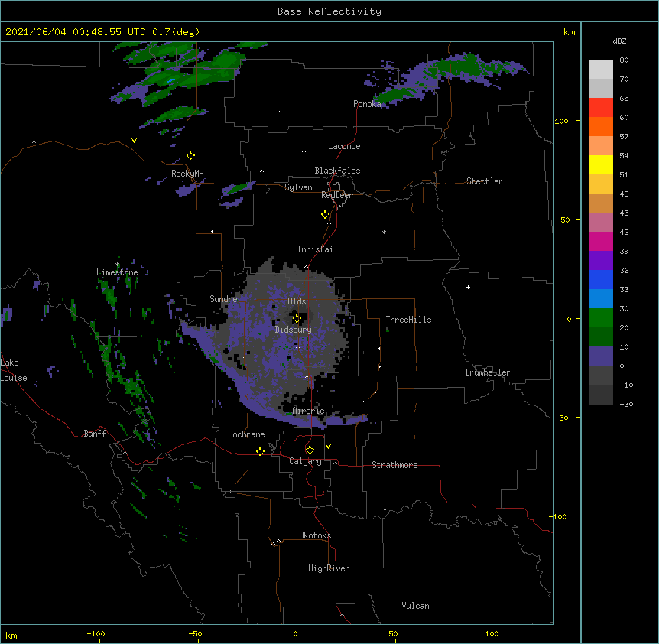Click the yellow radar marker at Olds
This screenshot has width=659, height=644.
(x=297, y=319)
